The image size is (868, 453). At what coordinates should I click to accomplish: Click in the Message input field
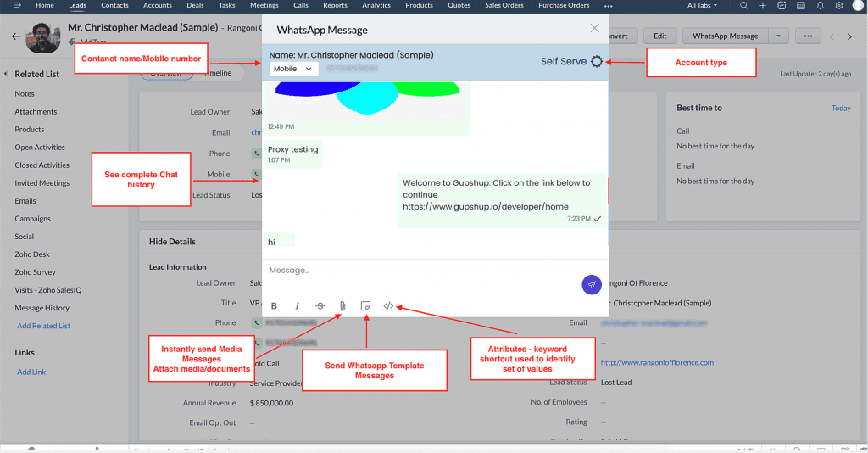[420, 271]
